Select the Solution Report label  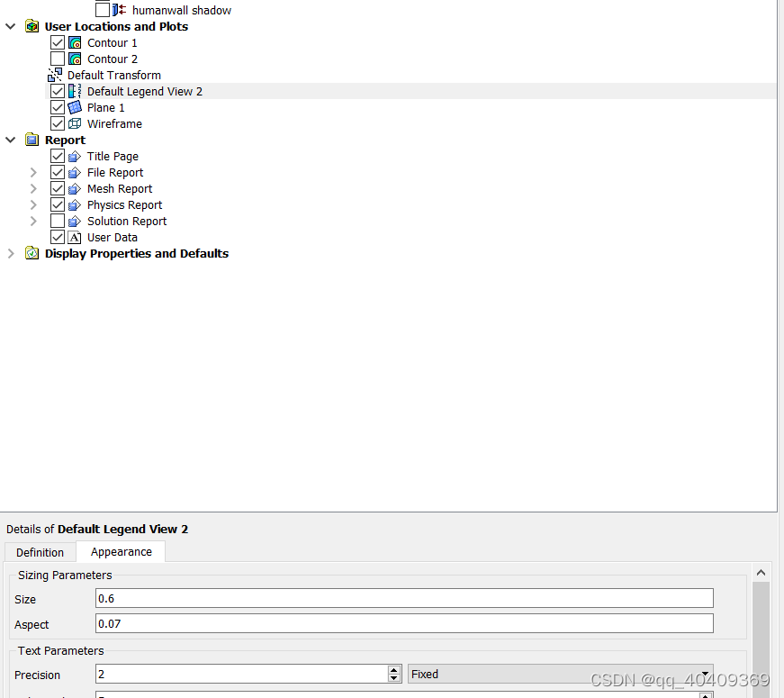(127, 221)
